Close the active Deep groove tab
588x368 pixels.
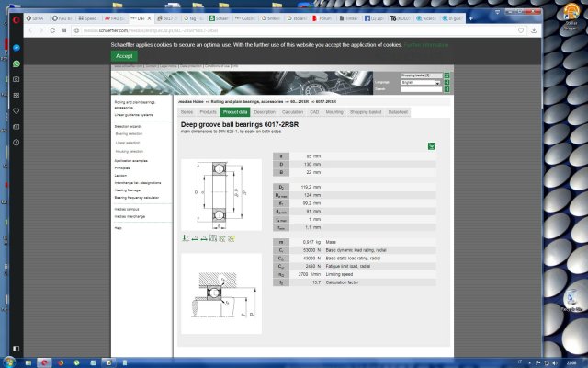point(149,18)
